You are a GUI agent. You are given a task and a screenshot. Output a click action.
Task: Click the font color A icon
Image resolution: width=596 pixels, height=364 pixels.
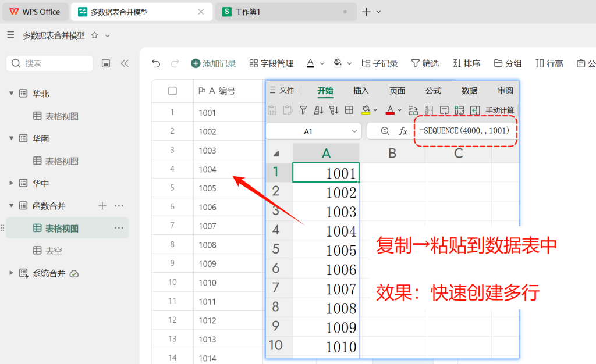coord(311,63)
